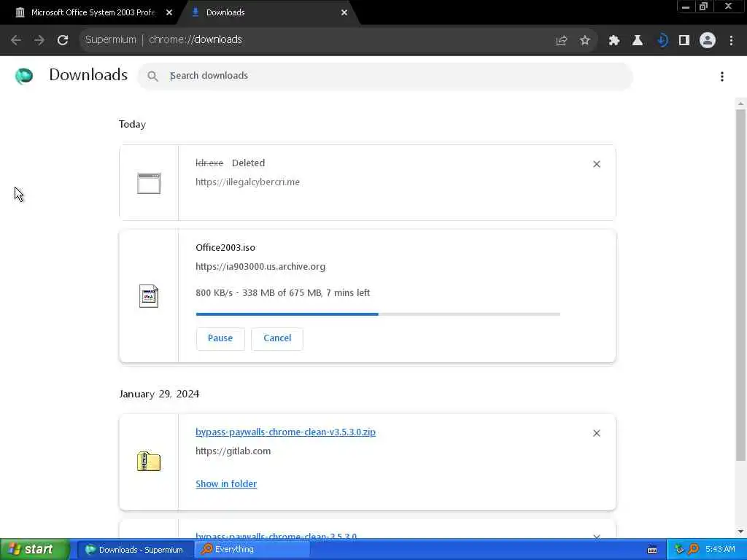Click the share page icon in address bar
The image size is (747, 560).
pyautogui.click(x=562, y=41)
